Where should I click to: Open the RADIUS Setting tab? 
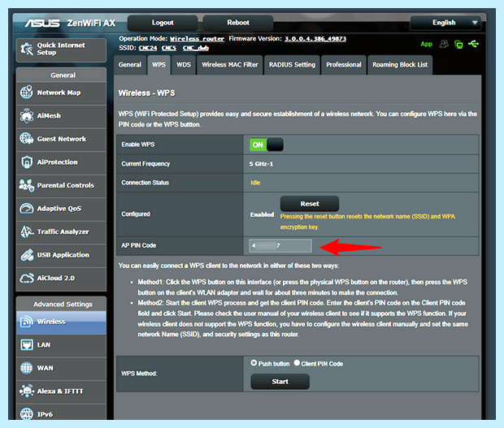click(292, 65)
